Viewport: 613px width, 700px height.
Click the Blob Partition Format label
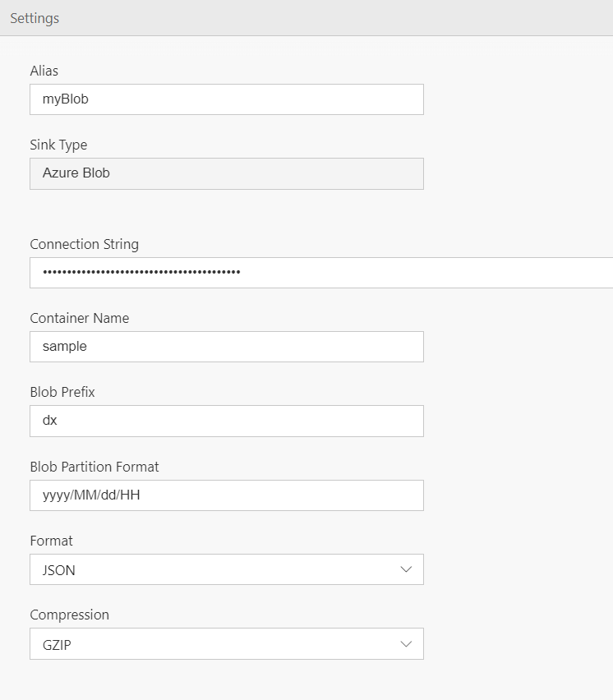click(x=94, y=467)
